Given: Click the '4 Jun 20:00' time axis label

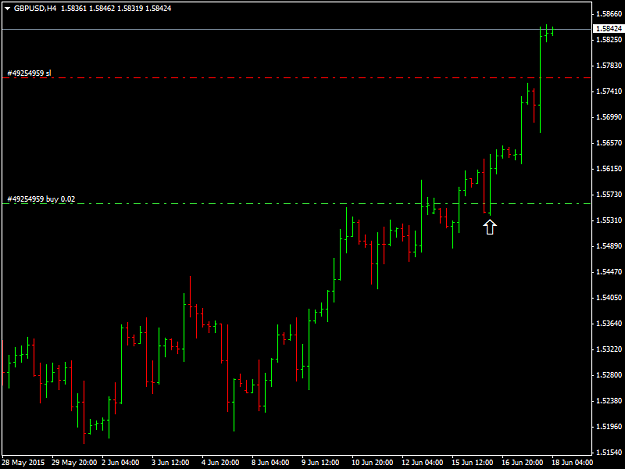Looking at the screenshot, I should [x=220, y=463].
